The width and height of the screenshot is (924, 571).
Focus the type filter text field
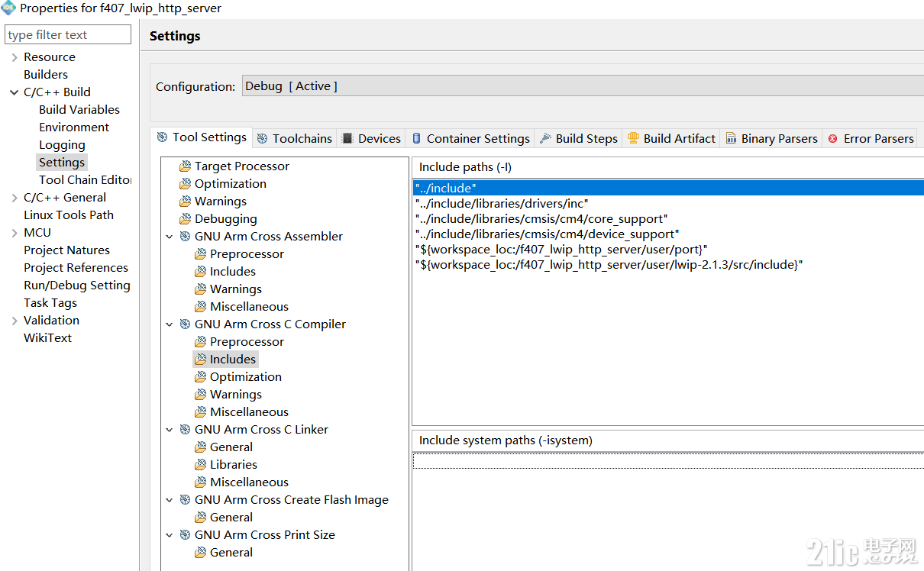68,34
